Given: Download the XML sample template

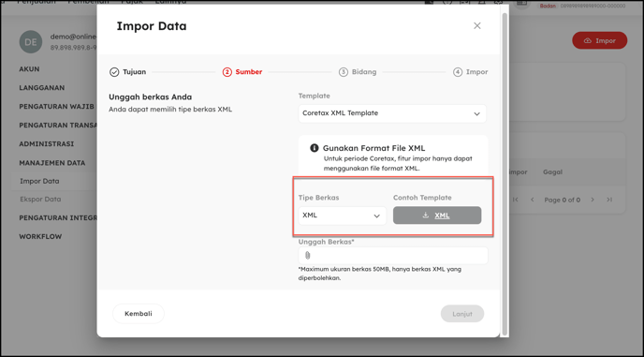Looking at the screenshot, I should [437, 216].
